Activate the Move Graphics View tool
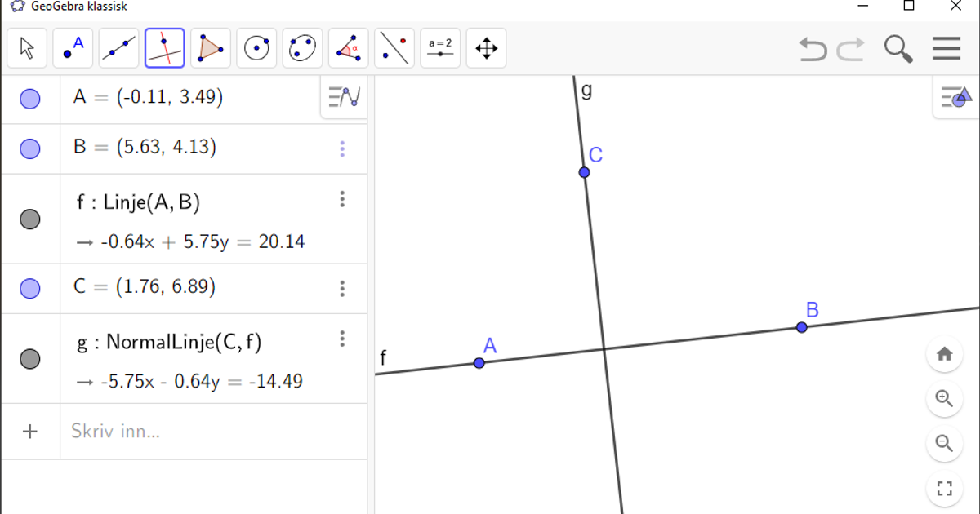The height and width of the screenshot is (514, 980). pos(486,48)
